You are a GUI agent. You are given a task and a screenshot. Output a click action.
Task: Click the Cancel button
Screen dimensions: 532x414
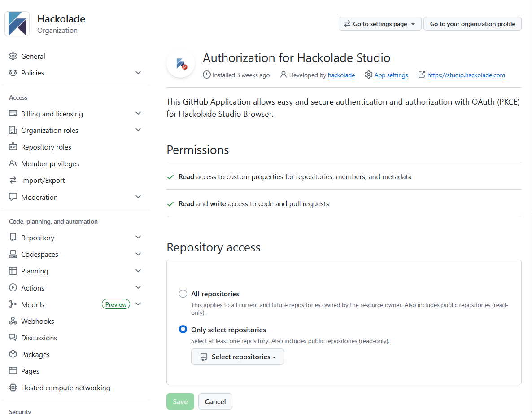[x=215, y=401]
